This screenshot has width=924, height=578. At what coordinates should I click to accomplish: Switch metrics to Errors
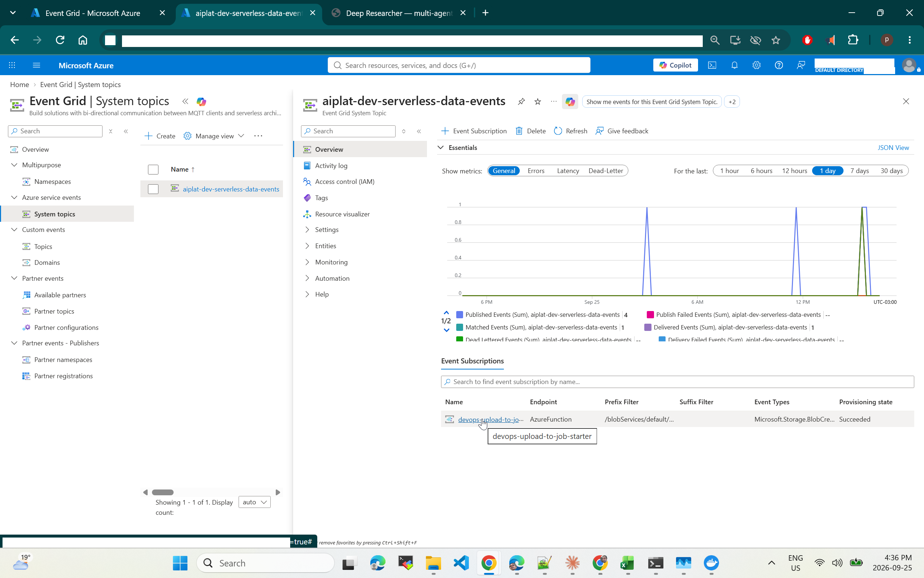pyautogui.click(x=536, y=171)
